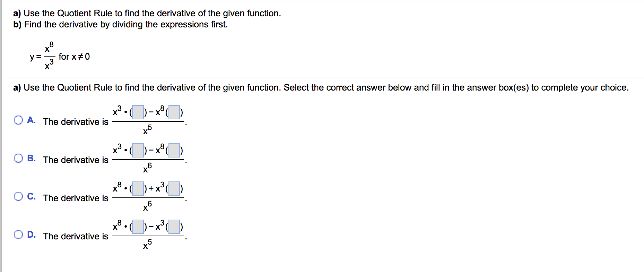
Task: Click the 'for x ≠ 0' condition text
Action: tap(75, 57)
